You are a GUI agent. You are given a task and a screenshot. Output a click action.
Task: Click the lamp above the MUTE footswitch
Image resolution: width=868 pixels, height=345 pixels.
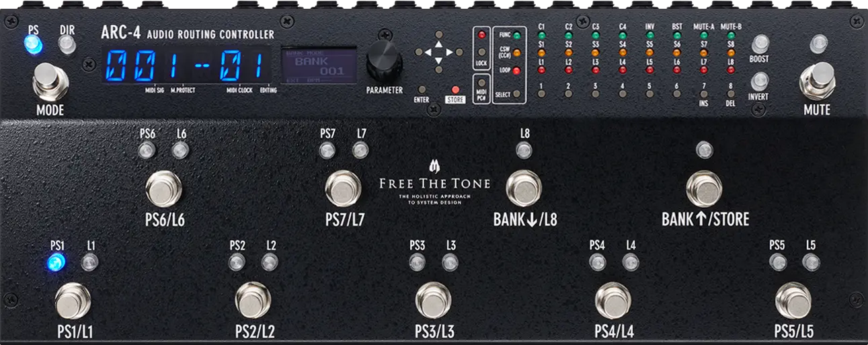click(817, 44)
